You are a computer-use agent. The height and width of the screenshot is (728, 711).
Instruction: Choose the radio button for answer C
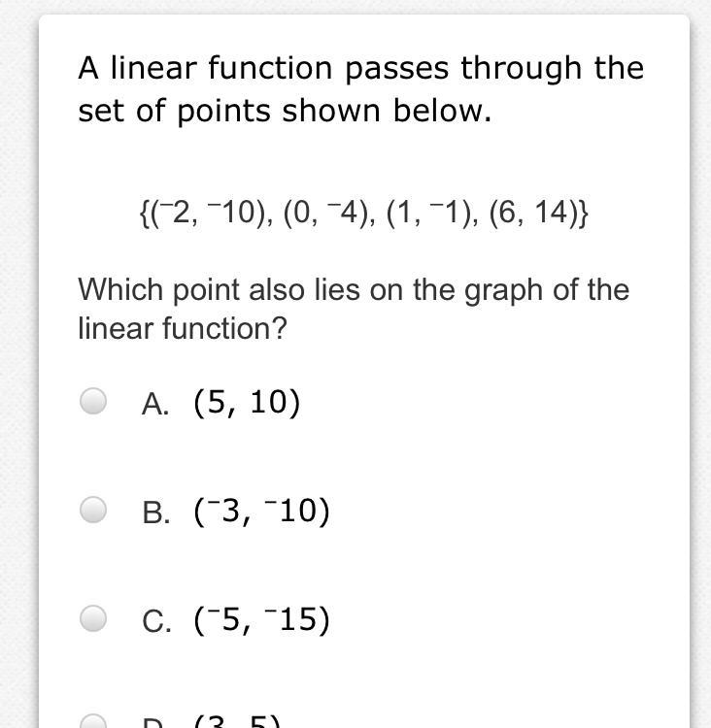[x=93, y=618]
